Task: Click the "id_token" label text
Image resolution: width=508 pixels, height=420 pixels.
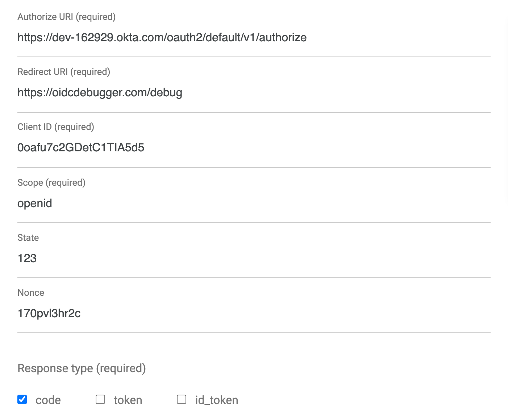Action: tap(217, 400)
